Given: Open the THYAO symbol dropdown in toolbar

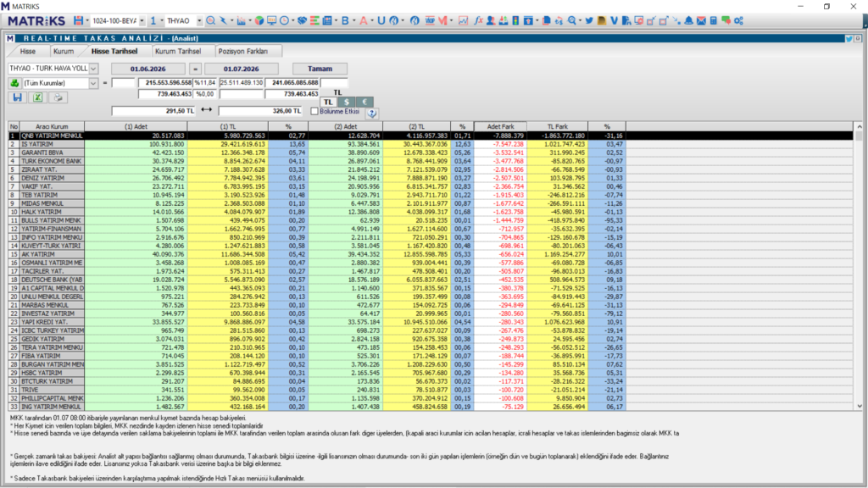Looking at the screenshot, I should [x=199, y=20].
